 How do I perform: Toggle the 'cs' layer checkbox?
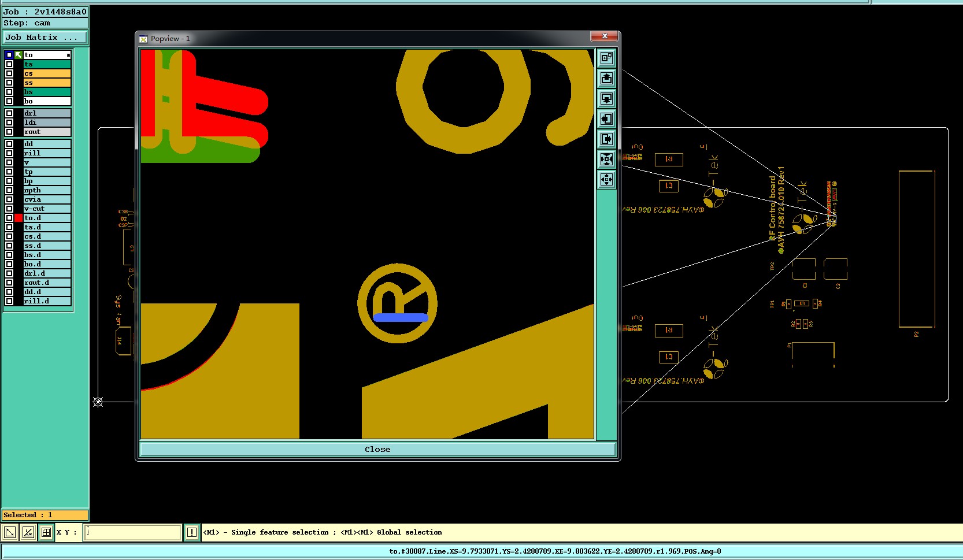click(x=9, y=73)
